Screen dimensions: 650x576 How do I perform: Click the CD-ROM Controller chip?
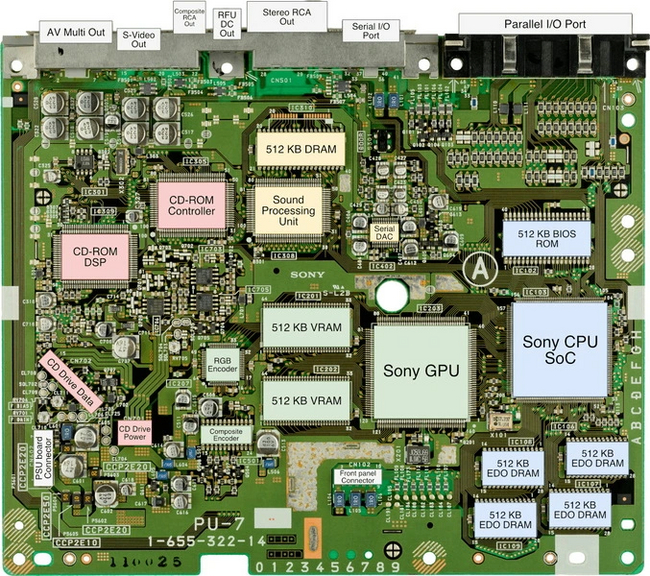pyautogui.click(x=191, y=205)
